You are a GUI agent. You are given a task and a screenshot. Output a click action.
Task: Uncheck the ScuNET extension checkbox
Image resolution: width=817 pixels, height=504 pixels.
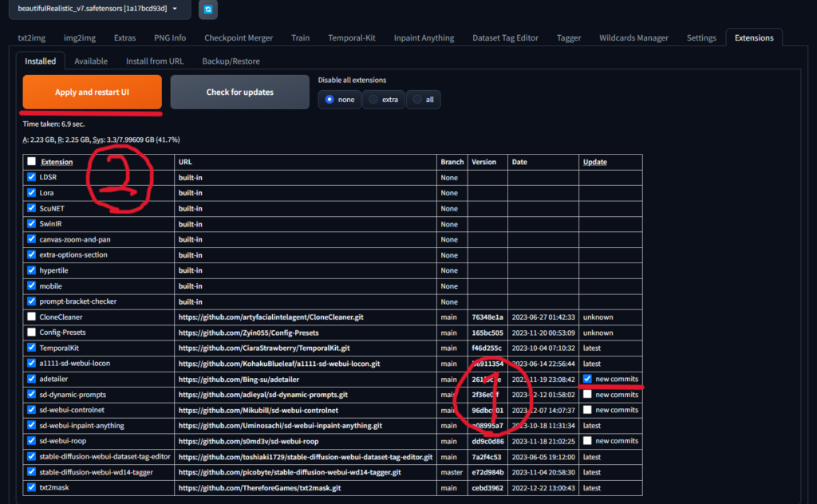(x=32, y=208)
